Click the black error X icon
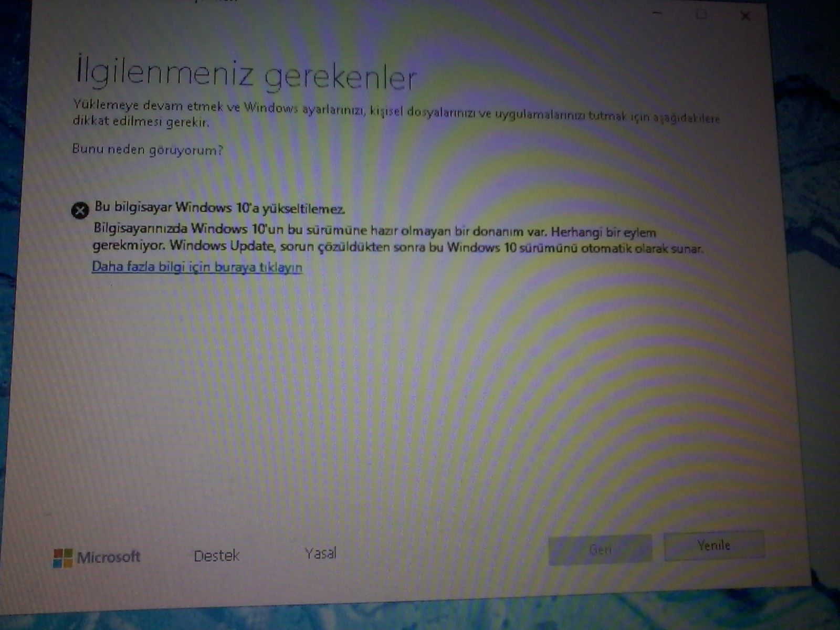 [80, 211]
